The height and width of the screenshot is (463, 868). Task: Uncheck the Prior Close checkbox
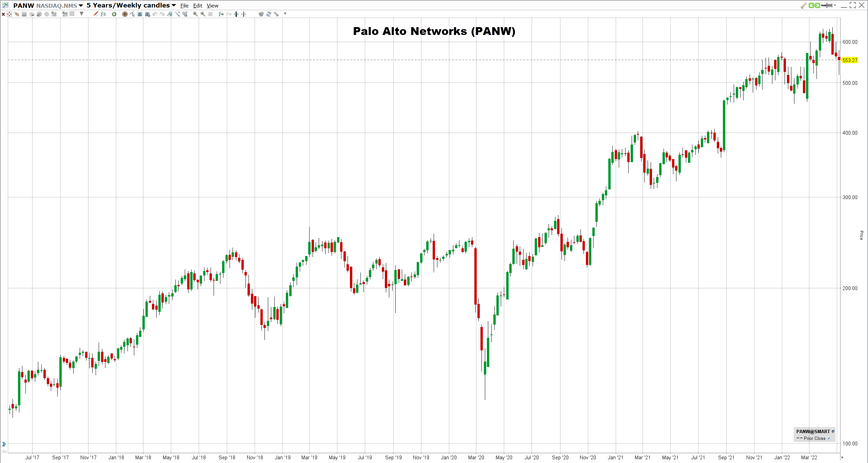click(x=829, y=438)
